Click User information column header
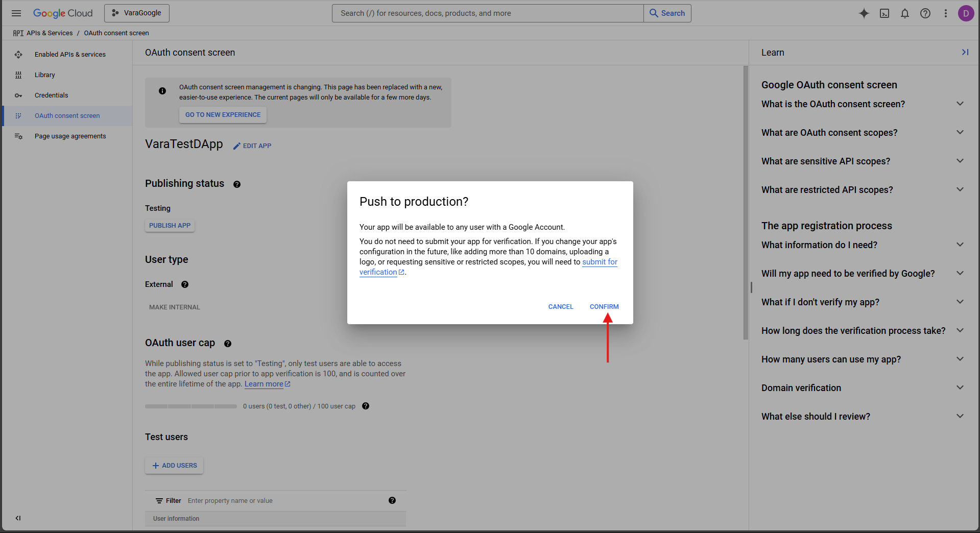This screenshot has width=980, height=533. 176,519
